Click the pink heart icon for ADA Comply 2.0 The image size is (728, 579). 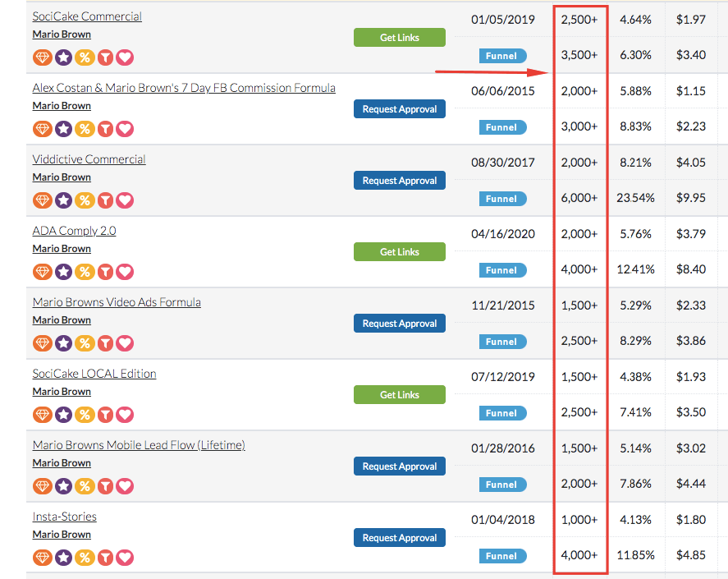pyautogui.click(x=125, y=272)
